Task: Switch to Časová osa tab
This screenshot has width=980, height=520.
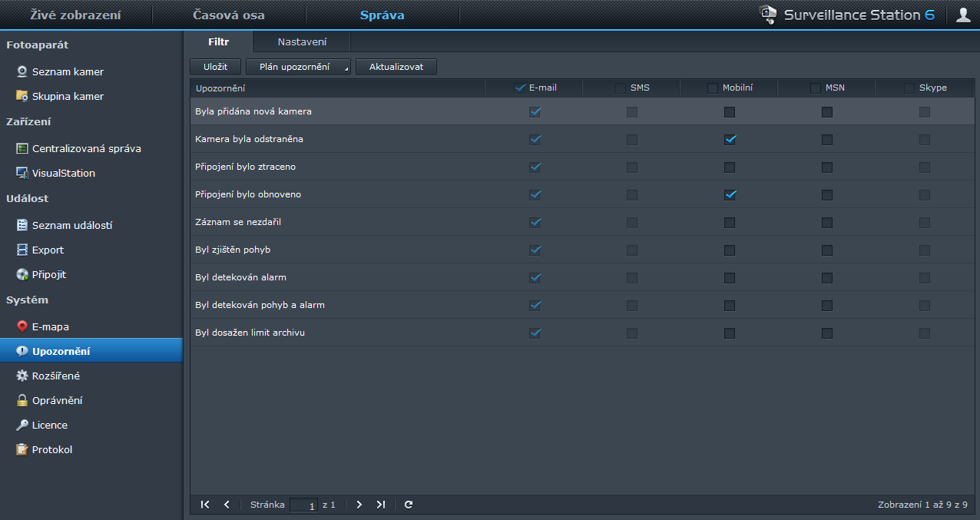Action: (229, 15)
